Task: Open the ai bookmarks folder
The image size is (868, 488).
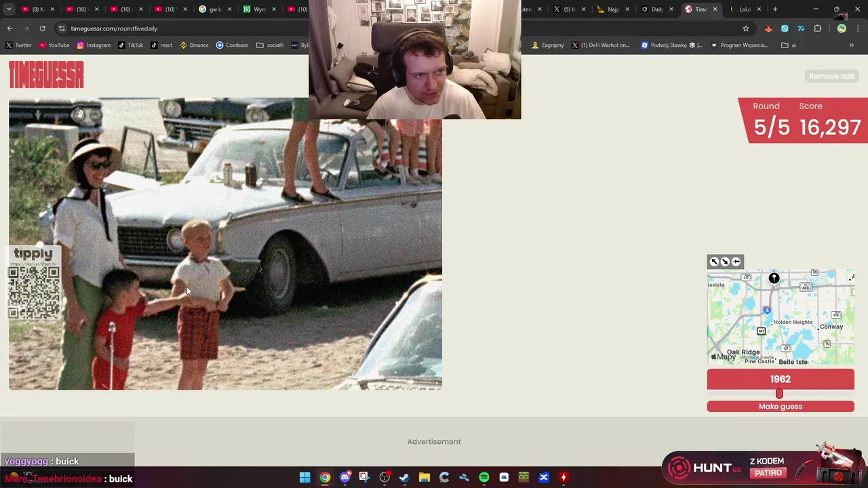Action: [788, 45]
